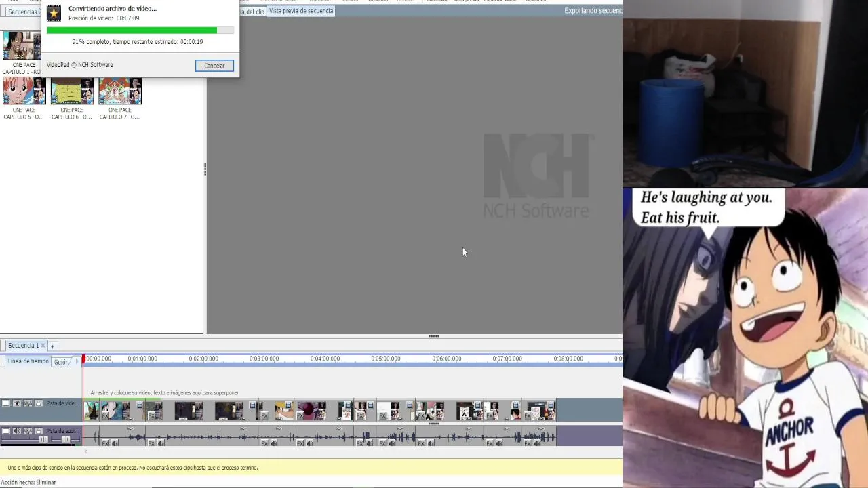The image size is (868, 488).
Task: Open FX on the last video clip
Action: (x=528, y=416)
